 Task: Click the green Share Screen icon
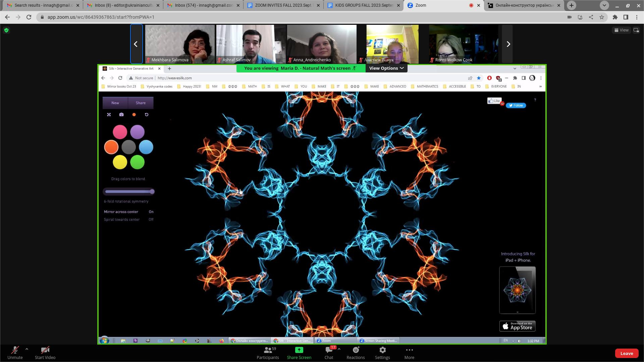tap(299, 350)
